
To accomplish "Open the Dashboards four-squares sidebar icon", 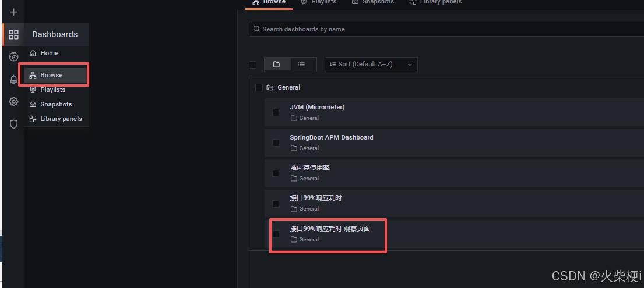I will [13, 34].
